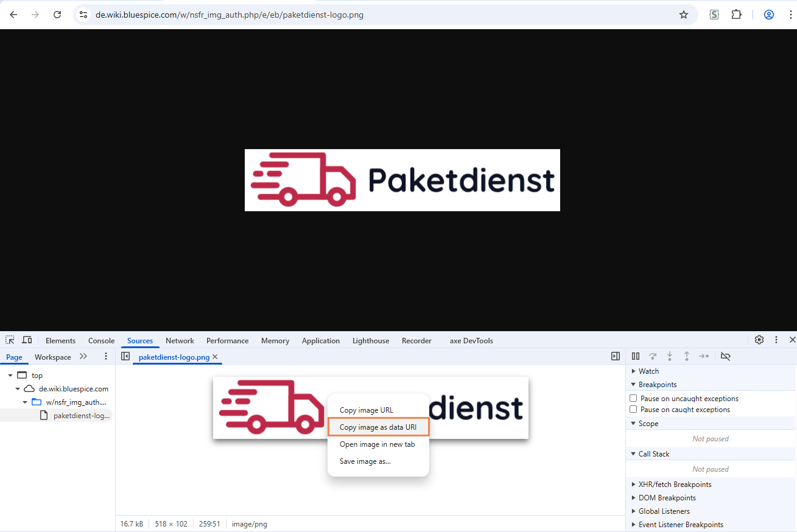Close the paketdienst-logo.png file tab
The width and height of the screenshot is (797, 532).
click(x=215, y=357)
